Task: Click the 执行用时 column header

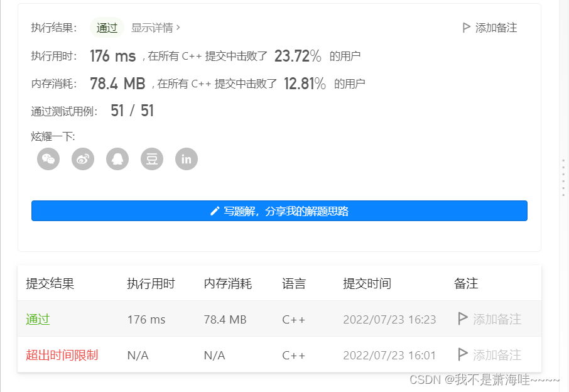Action: tap(151, 283)
